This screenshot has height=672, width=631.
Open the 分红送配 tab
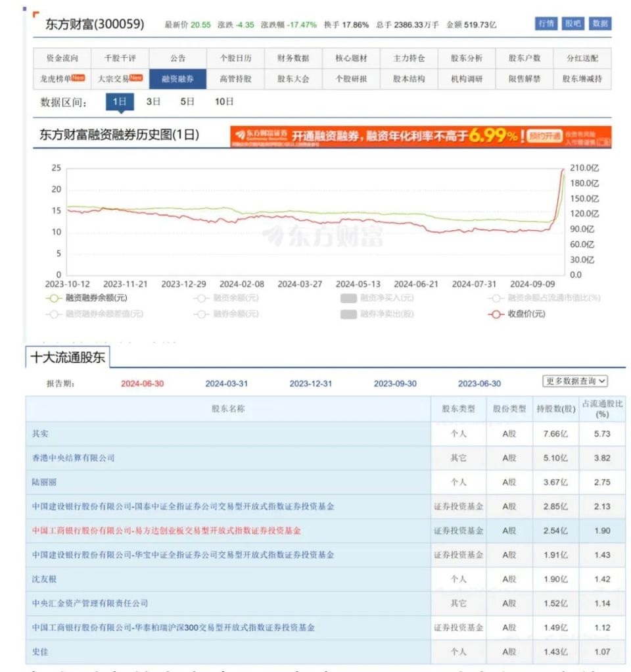(582, 59)
